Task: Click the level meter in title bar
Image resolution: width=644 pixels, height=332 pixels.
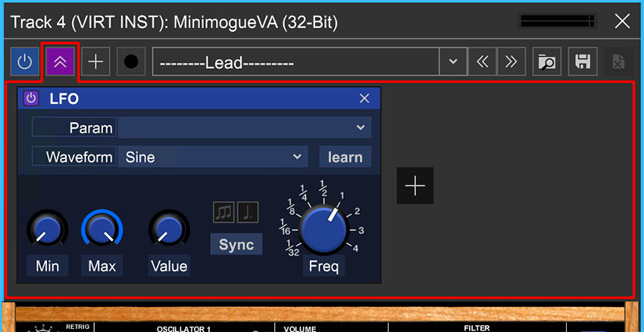Action: 558,21
